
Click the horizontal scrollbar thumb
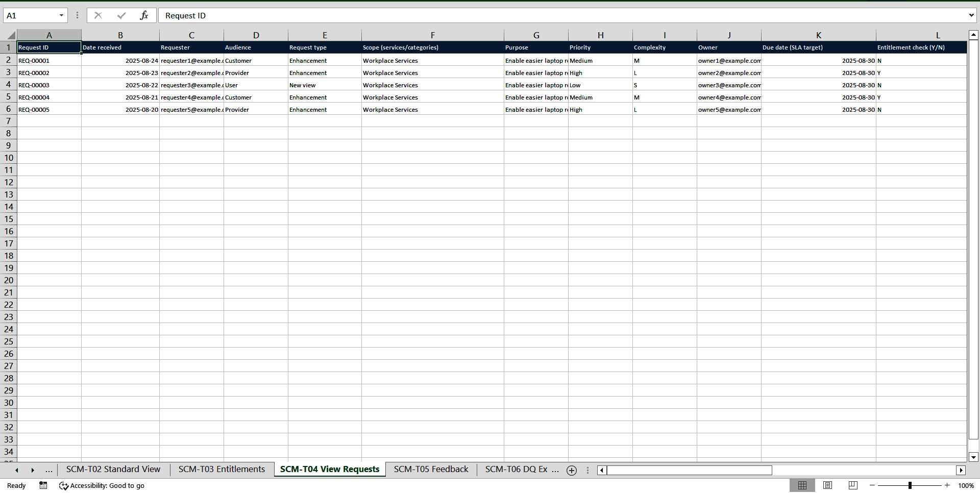click(689, 470)
